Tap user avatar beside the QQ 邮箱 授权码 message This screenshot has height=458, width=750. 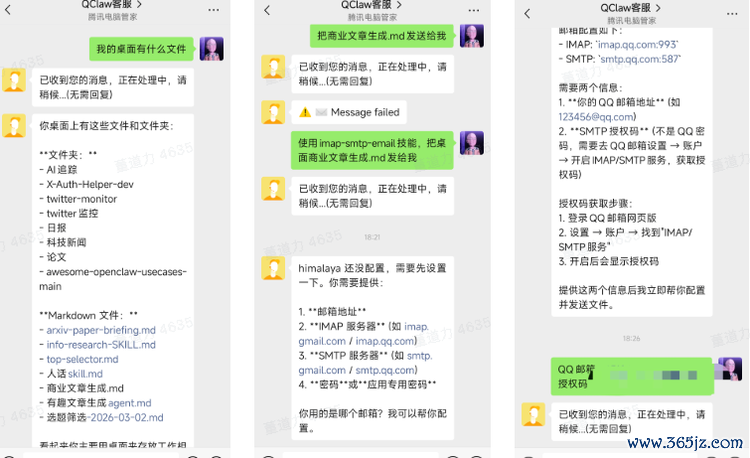(x=730, y=369)
